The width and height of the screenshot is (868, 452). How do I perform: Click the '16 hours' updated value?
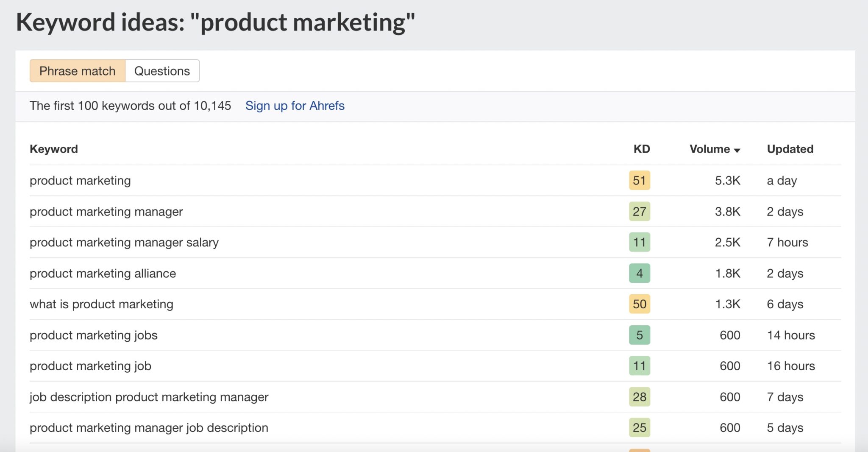791,366
